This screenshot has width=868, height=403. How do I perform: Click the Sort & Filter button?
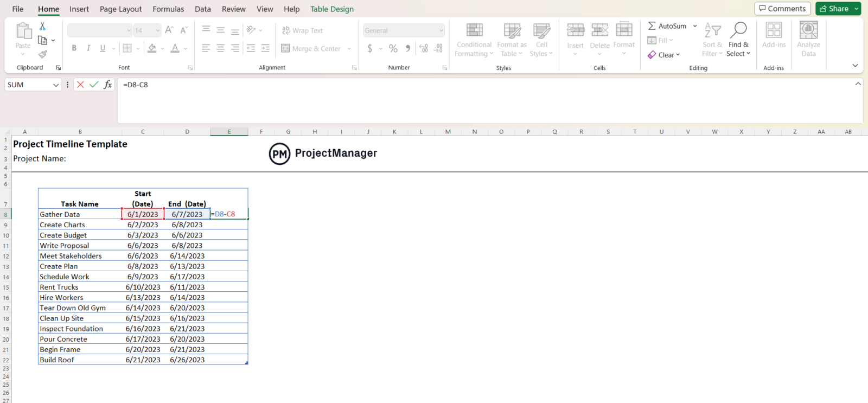712,39
